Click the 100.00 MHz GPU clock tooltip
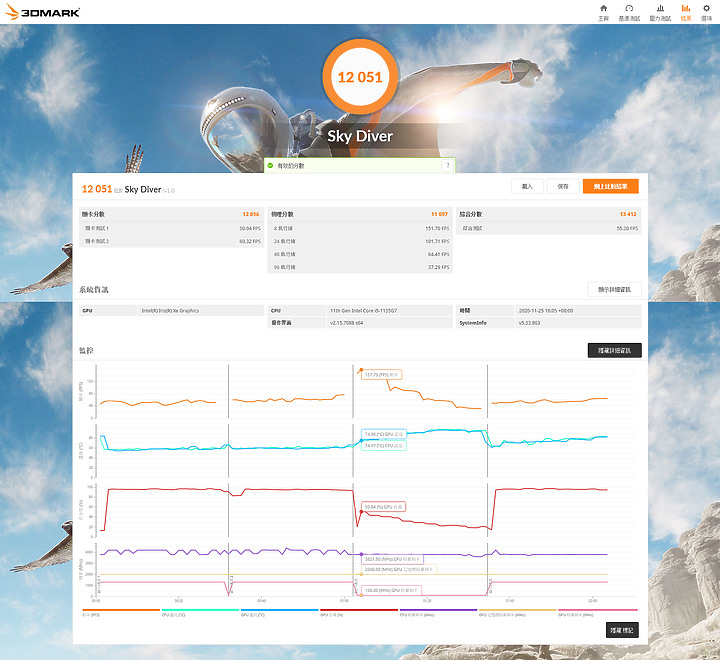 [x=391, y=590]
